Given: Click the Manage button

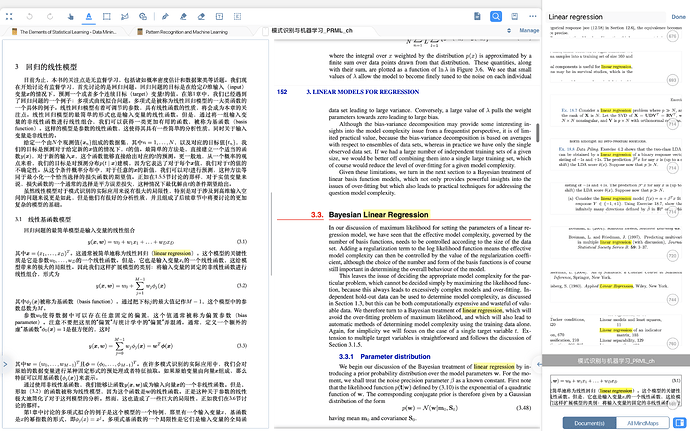Looking at the screenshot, I should (529, 30).
